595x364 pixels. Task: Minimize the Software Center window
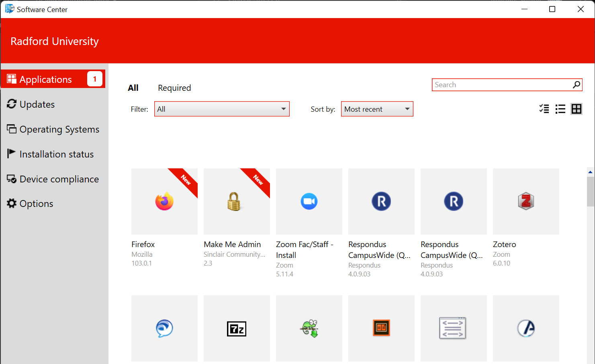click(x=524, y=9)
